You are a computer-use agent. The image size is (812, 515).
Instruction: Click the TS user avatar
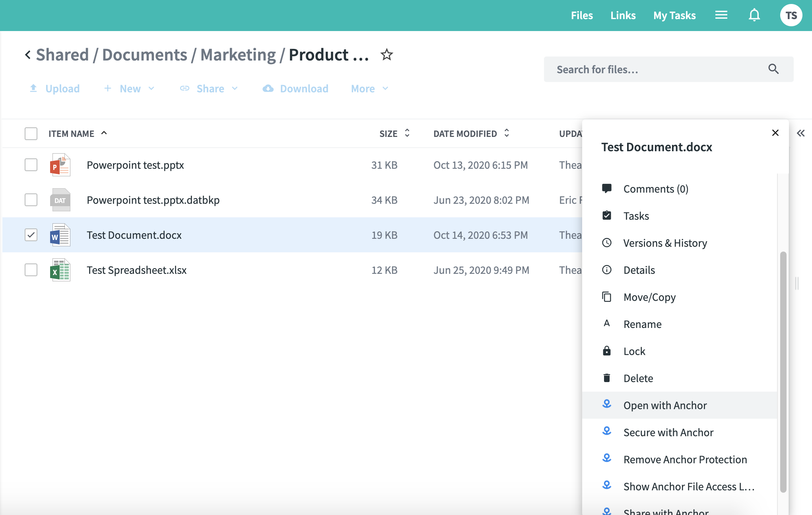791,16
